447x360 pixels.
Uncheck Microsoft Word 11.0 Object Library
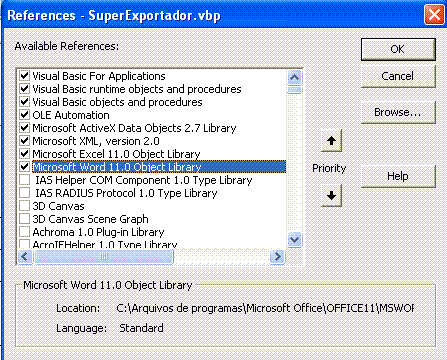click(24, 167)
